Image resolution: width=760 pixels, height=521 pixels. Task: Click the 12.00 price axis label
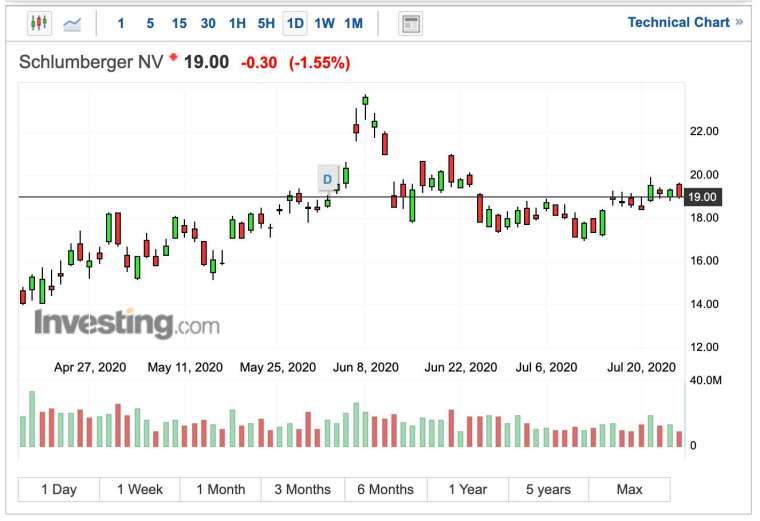click(x=704, y=347)
